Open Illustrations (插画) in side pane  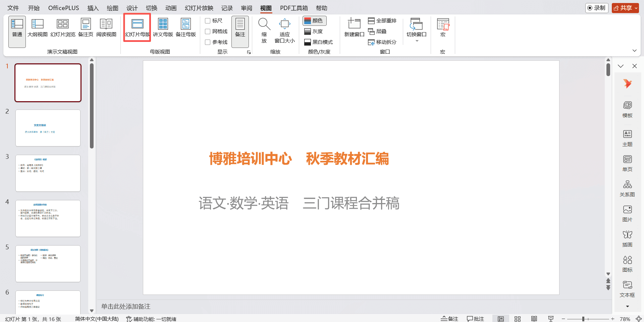(x=627, y=239)
